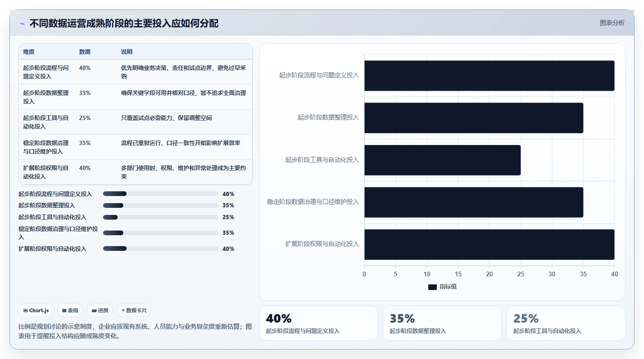Click the chart bar for 稳定阶段数据治理与口径维护投入
Screen dimensions: 644x359
point(473,202)
